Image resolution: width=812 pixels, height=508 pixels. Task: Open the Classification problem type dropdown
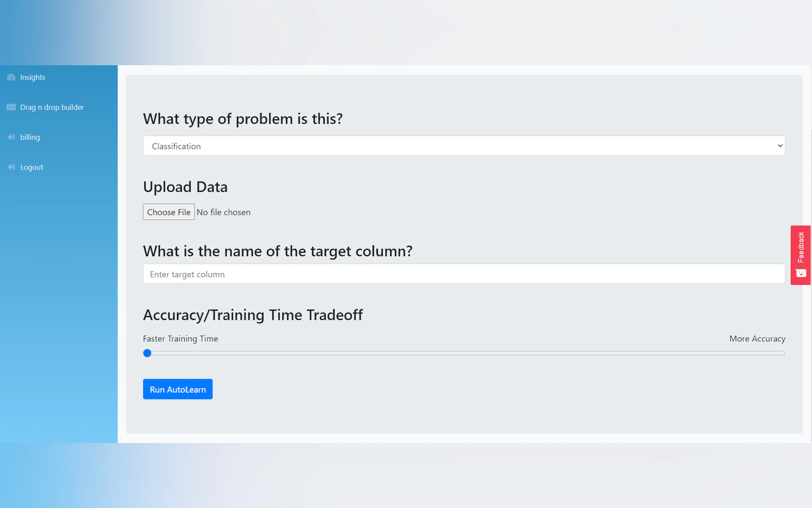click(x=463, y=146)
